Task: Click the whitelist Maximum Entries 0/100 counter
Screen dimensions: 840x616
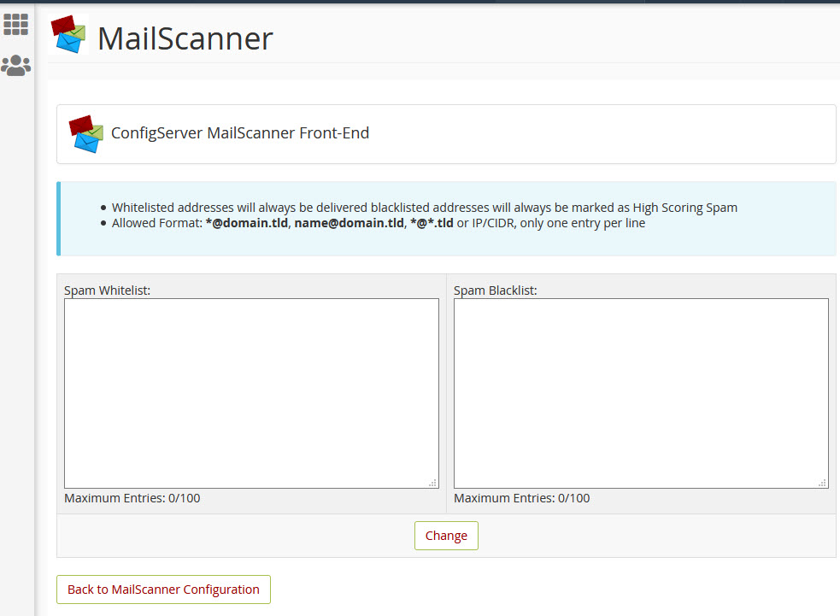Action: [x=132, y=498]
